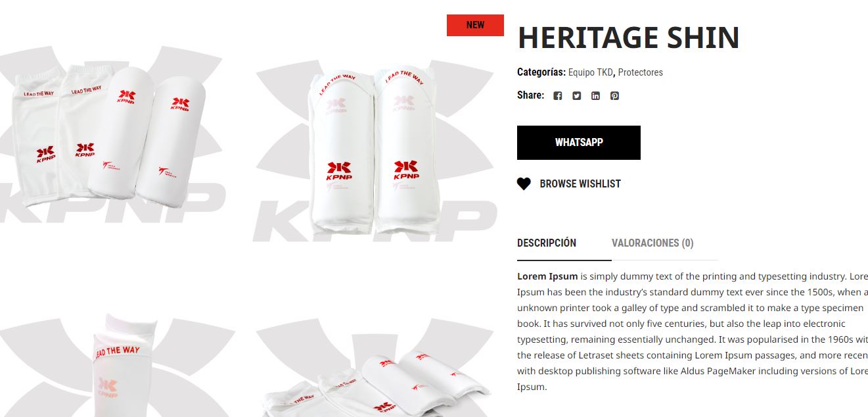
Task: Click the black WHATSAPP button
Action: (x=579, y=143)
